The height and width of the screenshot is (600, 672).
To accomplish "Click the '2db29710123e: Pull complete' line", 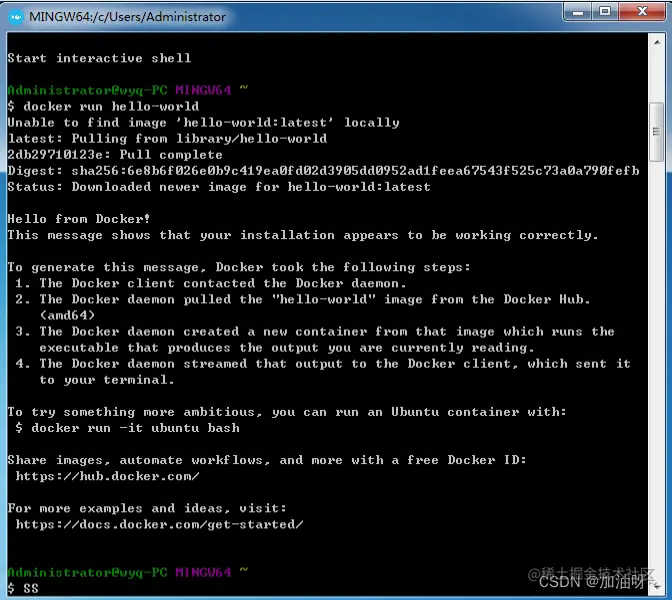I will point(115,155).
